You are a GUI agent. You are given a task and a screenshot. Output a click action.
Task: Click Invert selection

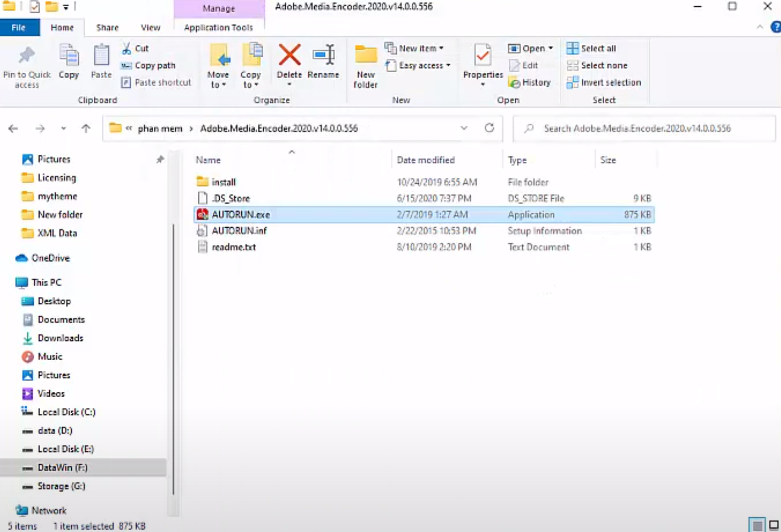(604, 83)
